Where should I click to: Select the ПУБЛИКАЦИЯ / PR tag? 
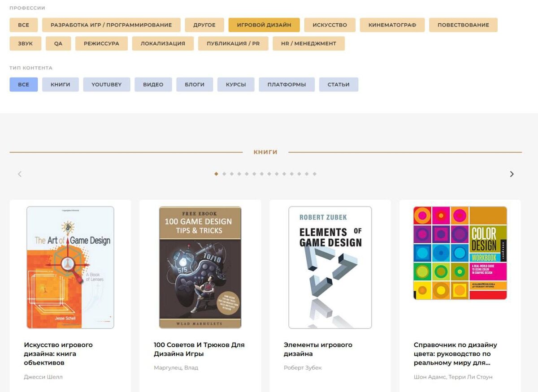coord(233,43)
